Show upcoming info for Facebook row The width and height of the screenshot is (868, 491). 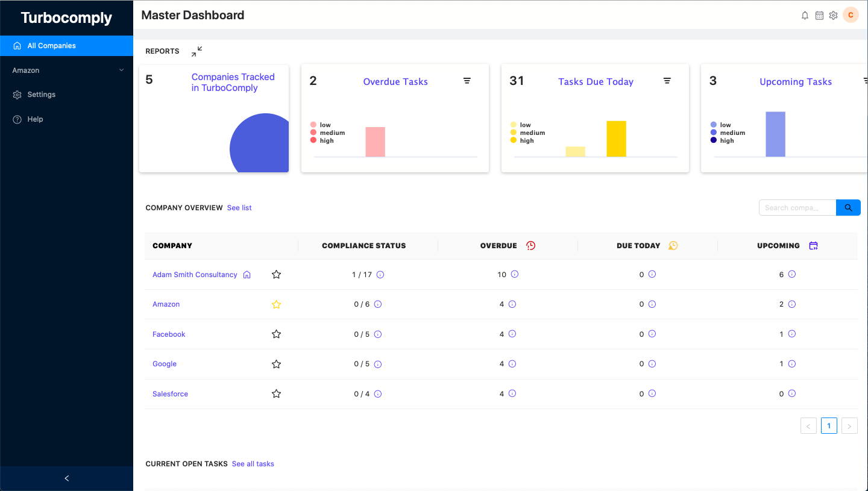coord(792,334)
